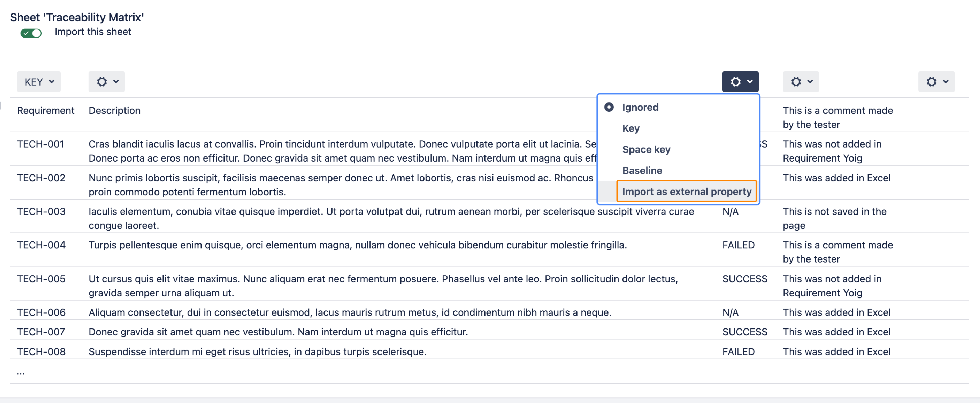This screenshot has width=980, height=403.
Task: Click the 'Description' header cell
Action: pyautogui.click(x=115, y=111)
